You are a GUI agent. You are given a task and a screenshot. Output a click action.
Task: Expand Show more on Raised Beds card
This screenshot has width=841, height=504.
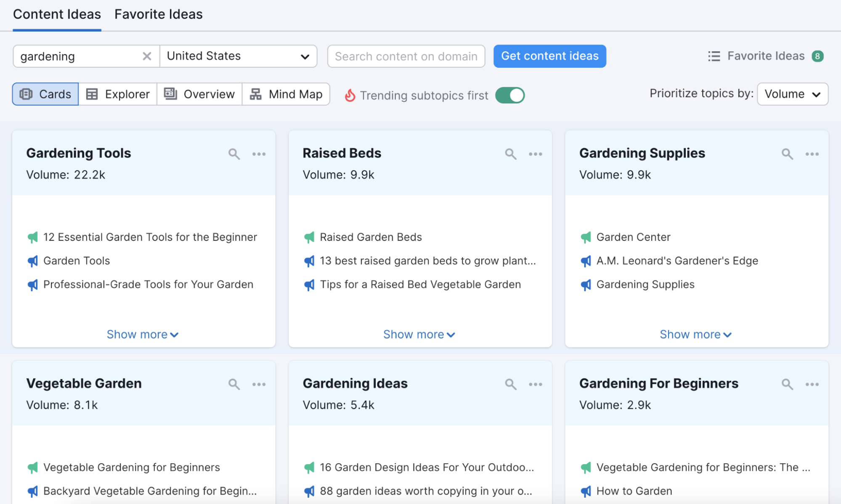click(419, 334)
